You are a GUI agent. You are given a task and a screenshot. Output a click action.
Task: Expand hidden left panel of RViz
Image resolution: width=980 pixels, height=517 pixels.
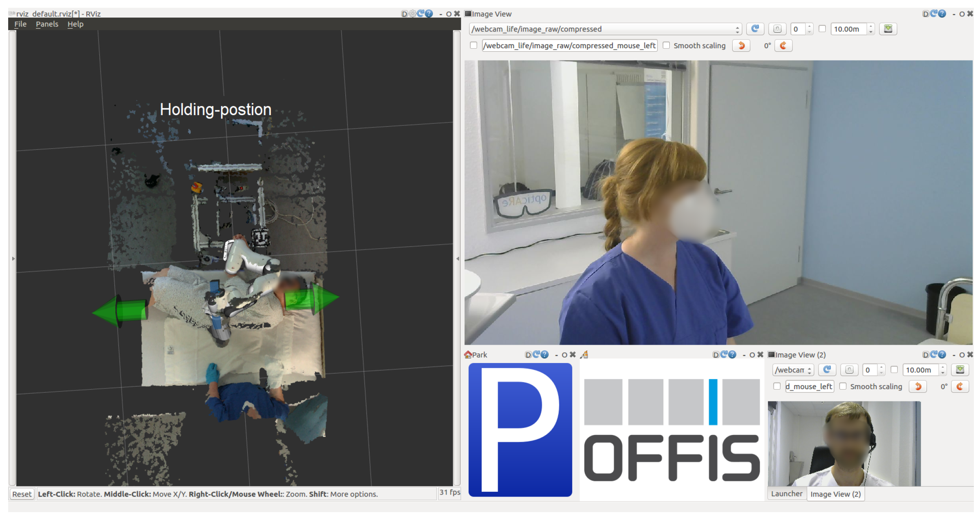13,258
